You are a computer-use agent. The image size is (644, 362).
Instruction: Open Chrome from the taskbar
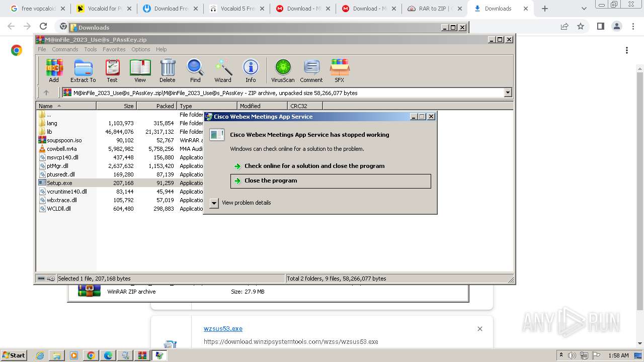(x=91, y=355)
